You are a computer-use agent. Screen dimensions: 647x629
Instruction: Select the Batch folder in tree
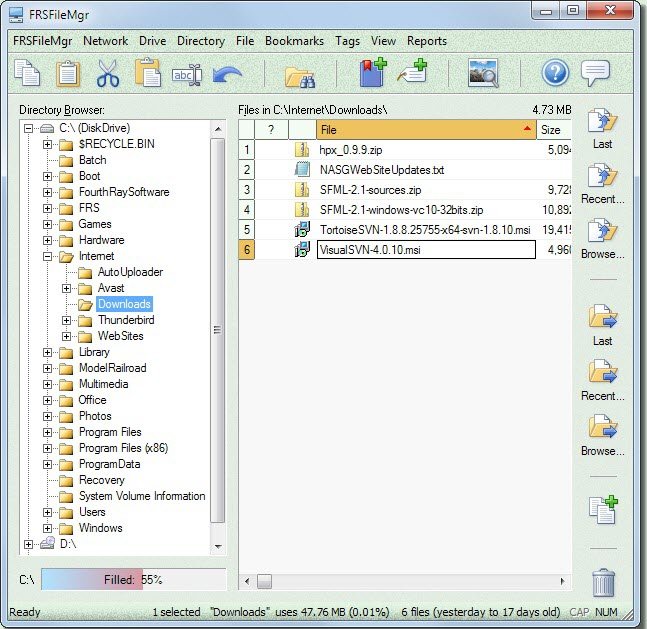click(92, 160)
